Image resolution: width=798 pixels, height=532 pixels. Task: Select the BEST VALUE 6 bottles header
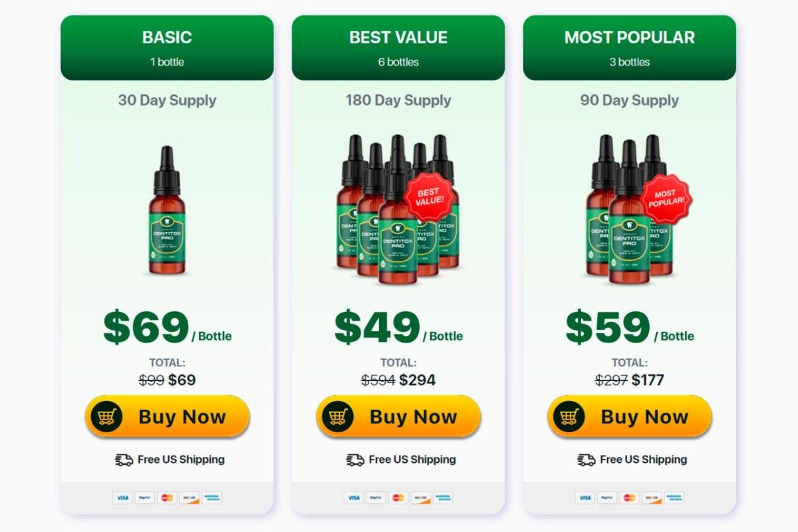tap(398, 48)
